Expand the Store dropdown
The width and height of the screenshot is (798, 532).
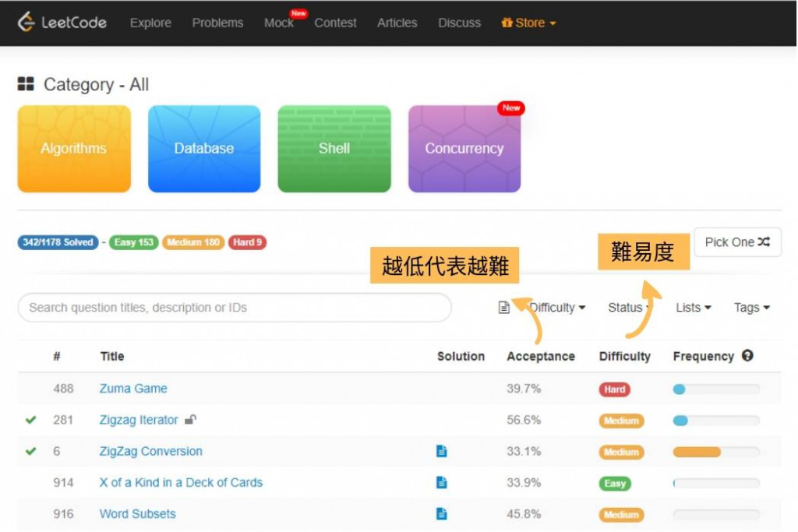coord(529,23)
